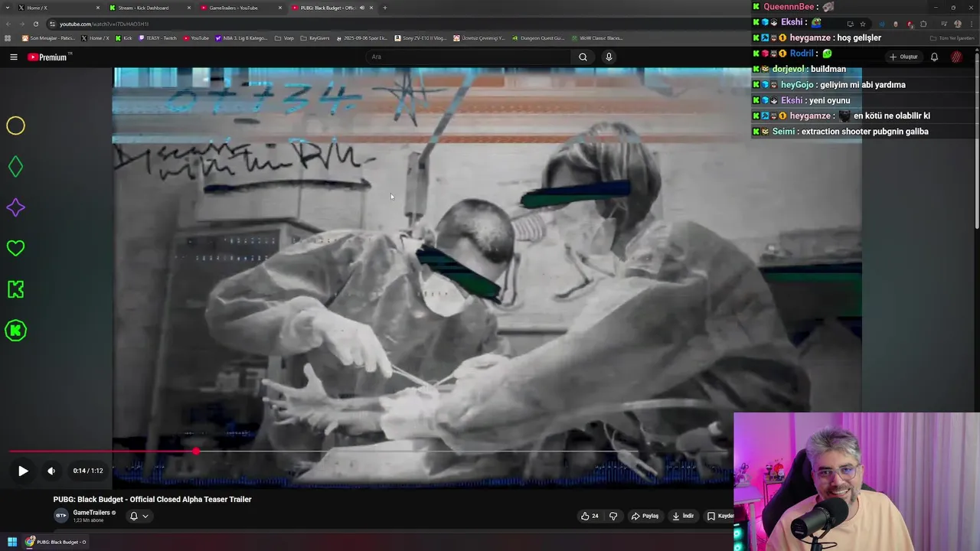Expand the Vorp bookmarks folder
The image size is (980, 551).
coord(284,37)
